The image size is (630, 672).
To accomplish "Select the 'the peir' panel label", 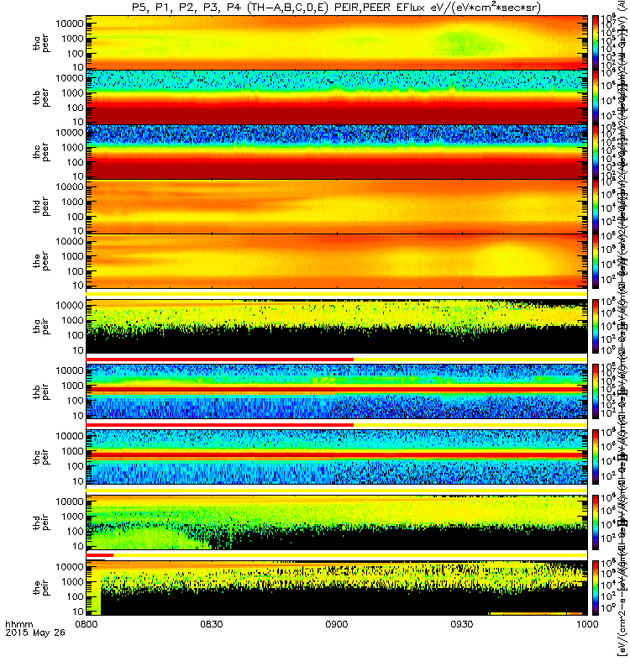I will coord(41,587).
